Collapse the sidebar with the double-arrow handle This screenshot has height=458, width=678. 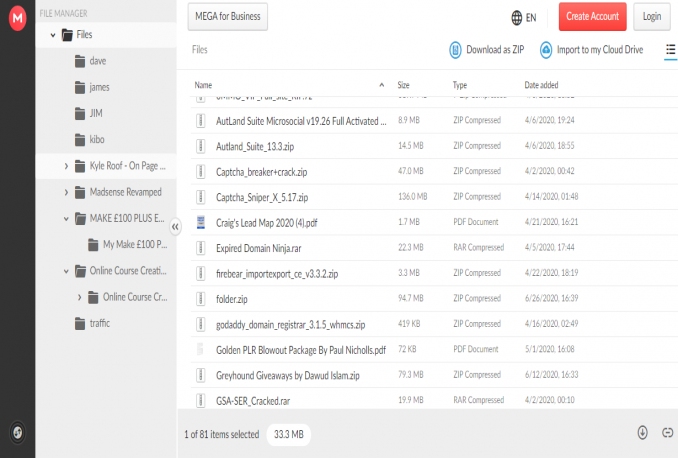click(175, 227)
